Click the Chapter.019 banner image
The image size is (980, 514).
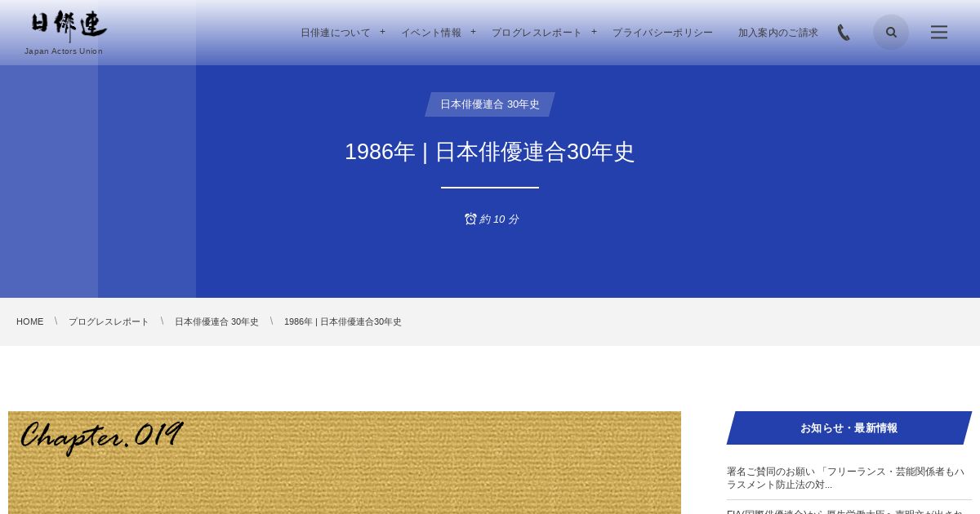pos(345,463)
